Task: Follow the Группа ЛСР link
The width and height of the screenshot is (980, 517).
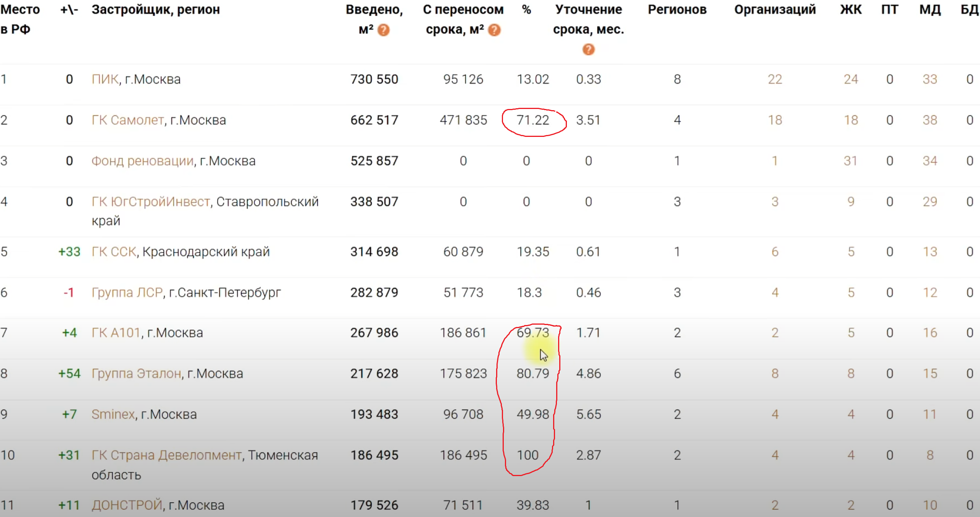Action: (127, 293)
